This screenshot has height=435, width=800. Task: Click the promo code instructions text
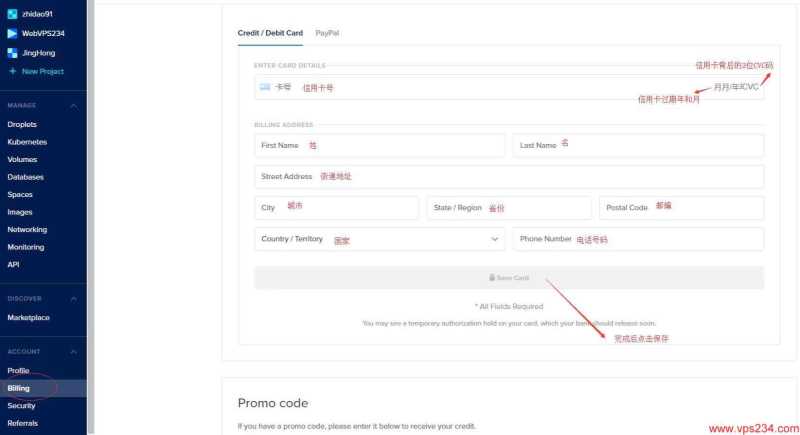(357, 426)
